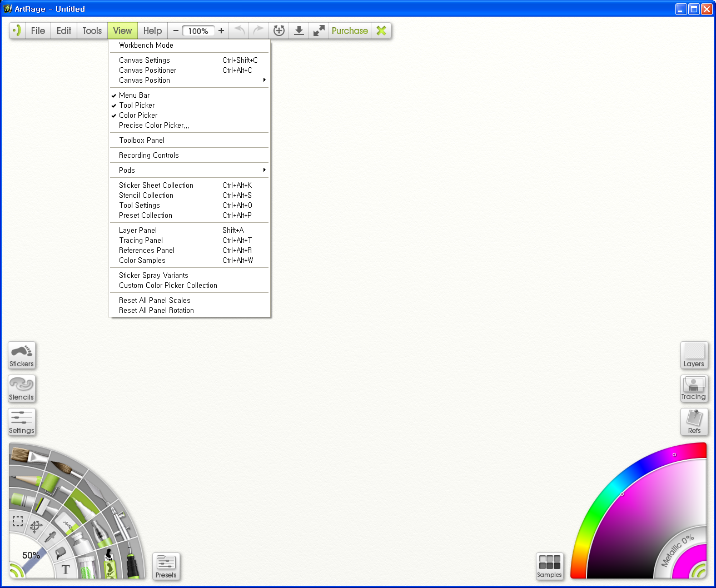This screenshot has width=716, height=588.
Task: Open the Help menu
Action: 152,31
